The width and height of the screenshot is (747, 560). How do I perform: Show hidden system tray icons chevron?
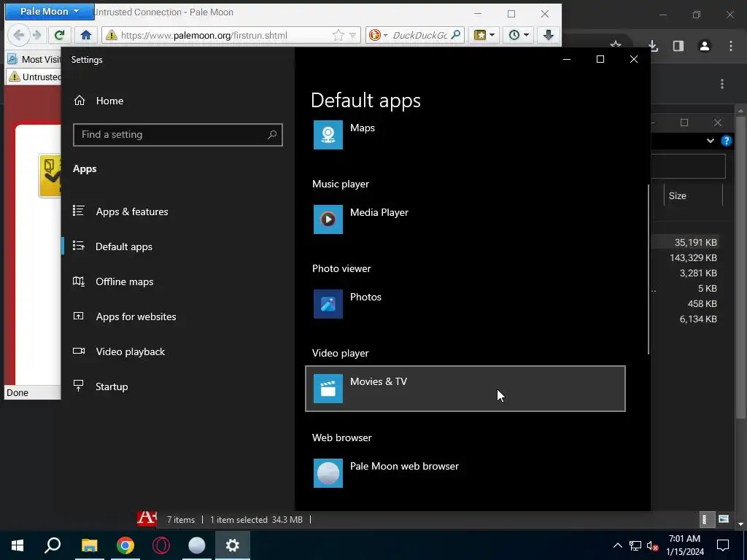(x=617, y=545)
